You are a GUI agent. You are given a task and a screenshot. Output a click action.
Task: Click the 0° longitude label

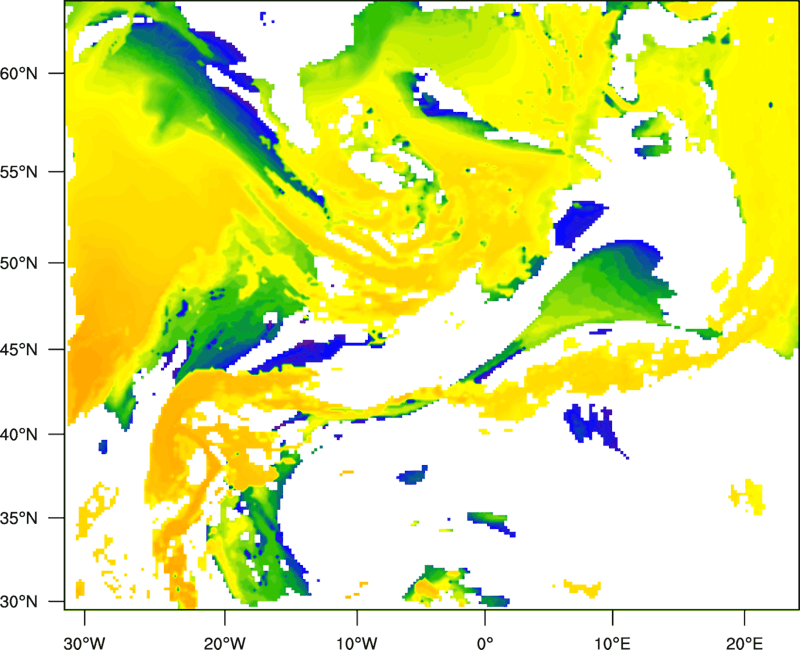click(x=485, y=643)
